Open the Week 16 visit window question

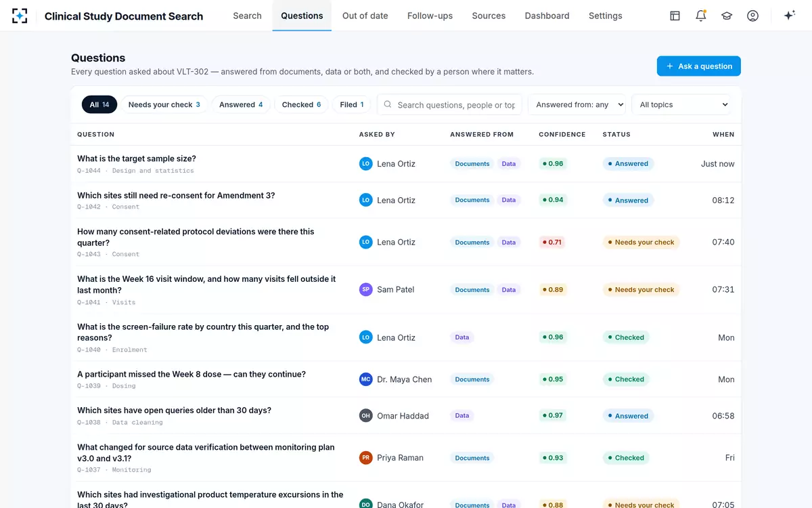(x=206, y=284)
